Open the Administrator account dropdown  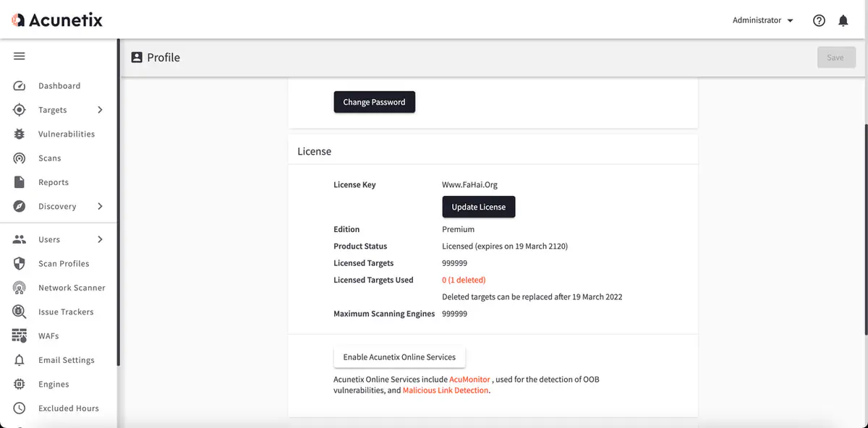(x=762, y=20)
